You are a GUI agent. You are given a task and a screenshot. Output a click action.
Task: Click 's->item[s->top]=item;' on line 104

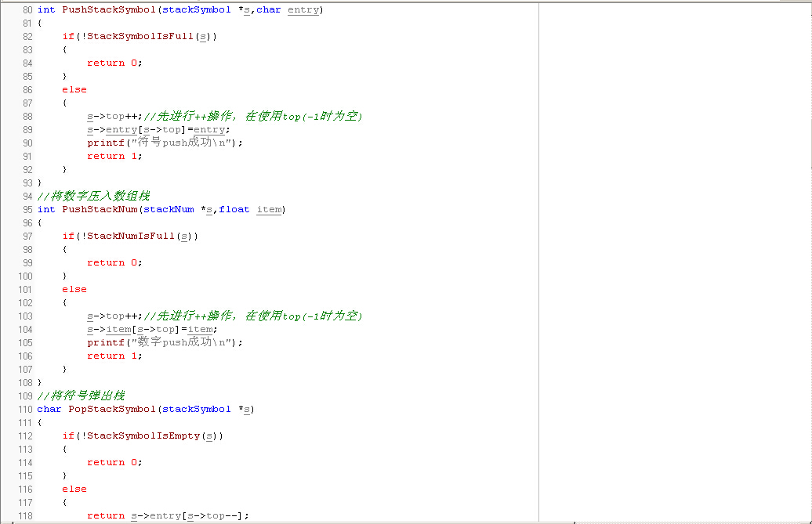click(152, 330)
